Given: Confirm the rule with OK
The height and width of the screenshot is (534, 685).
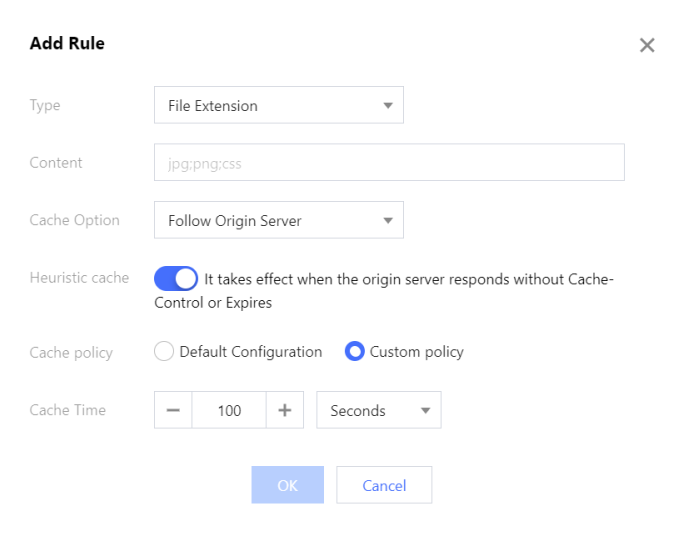Looking at the screenshot, I should (287, 485).
